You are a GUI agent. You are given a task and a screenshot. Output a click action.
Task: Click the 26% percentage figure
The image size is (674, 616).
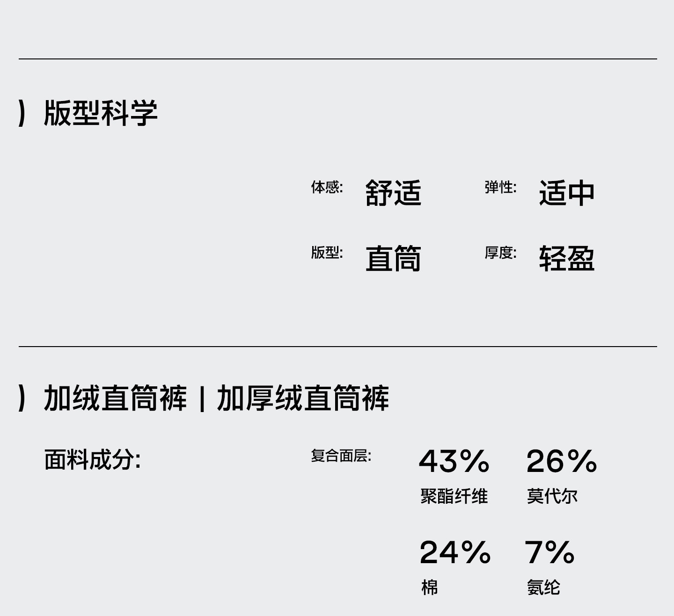pos(562,461)
